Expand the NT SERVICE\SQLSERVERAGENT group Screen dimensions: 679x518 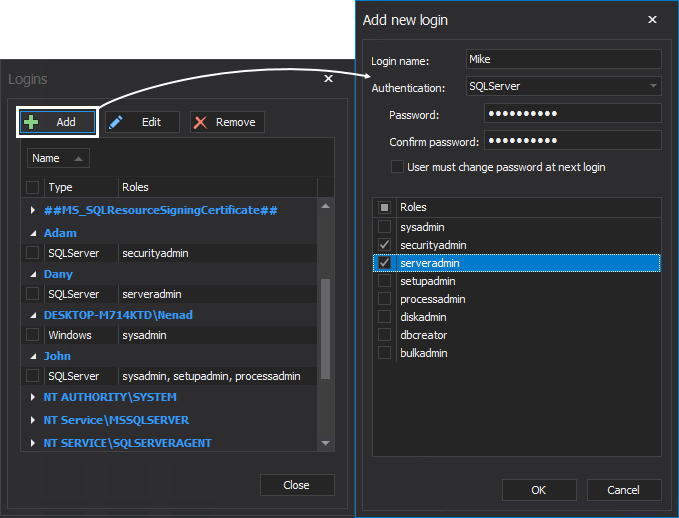[32, 443]
